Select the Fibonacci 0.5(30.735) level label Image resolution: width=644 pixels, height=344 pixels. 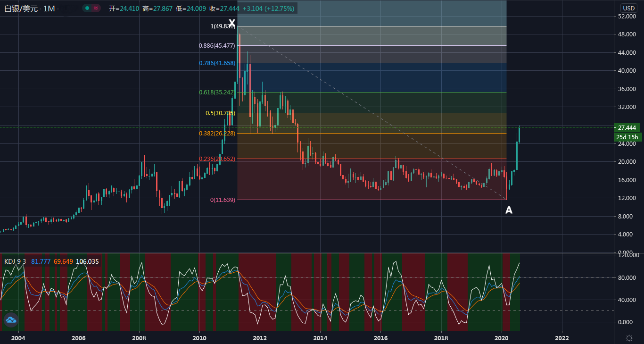tap(220, 113)
